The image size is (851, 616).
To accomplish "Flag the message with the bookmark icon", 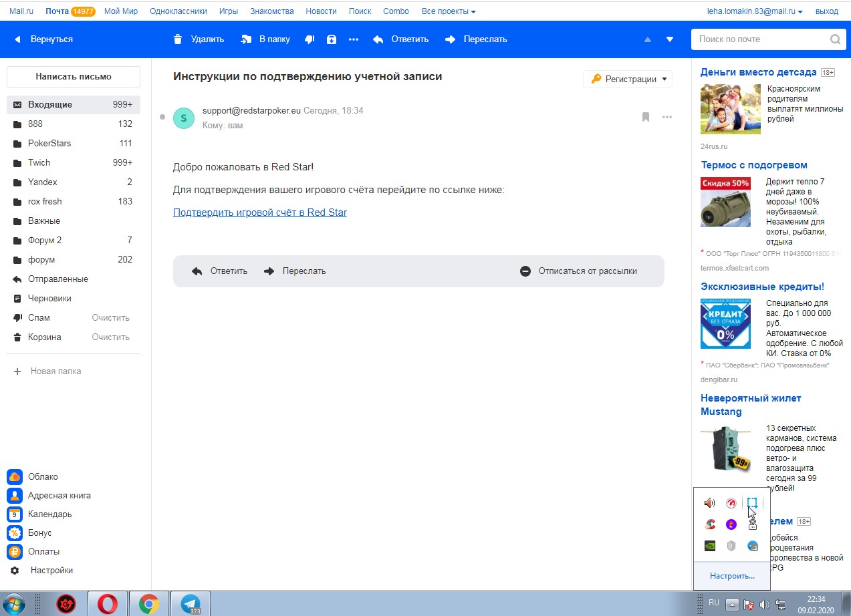I will (x=646, y=118).
